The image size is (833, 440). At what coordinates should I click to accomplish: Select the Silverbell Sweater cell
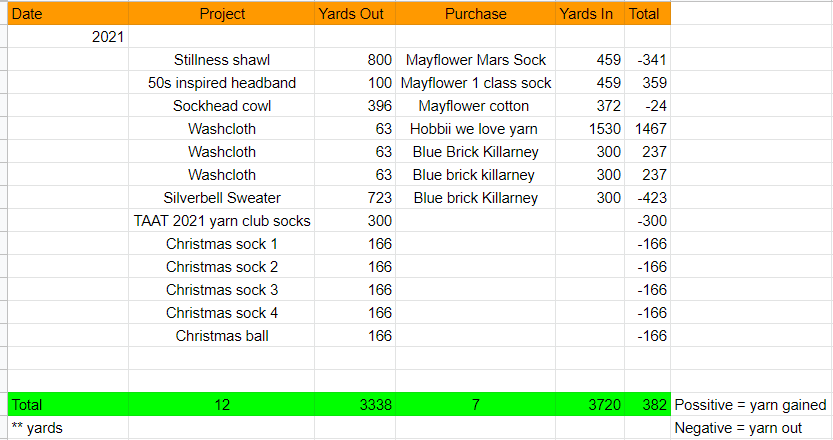[221, 198]
